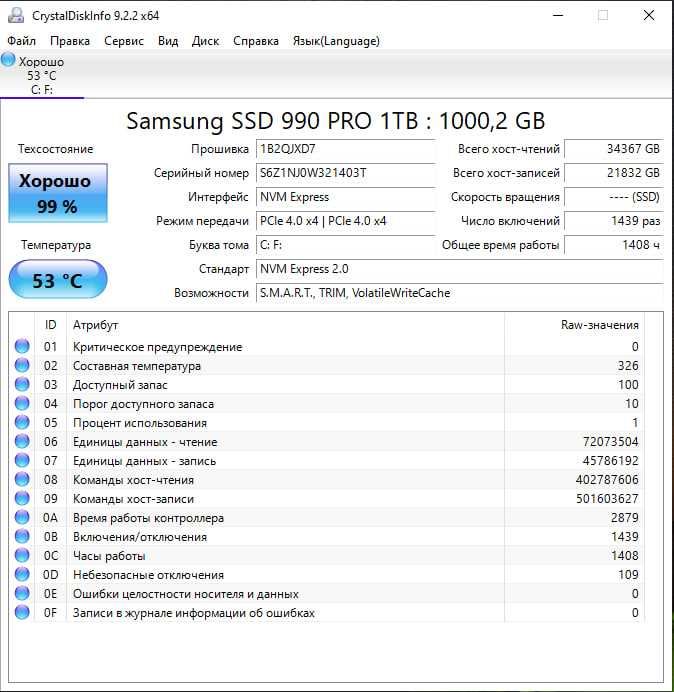Click the Raw-значения column header

coord(574,325)
